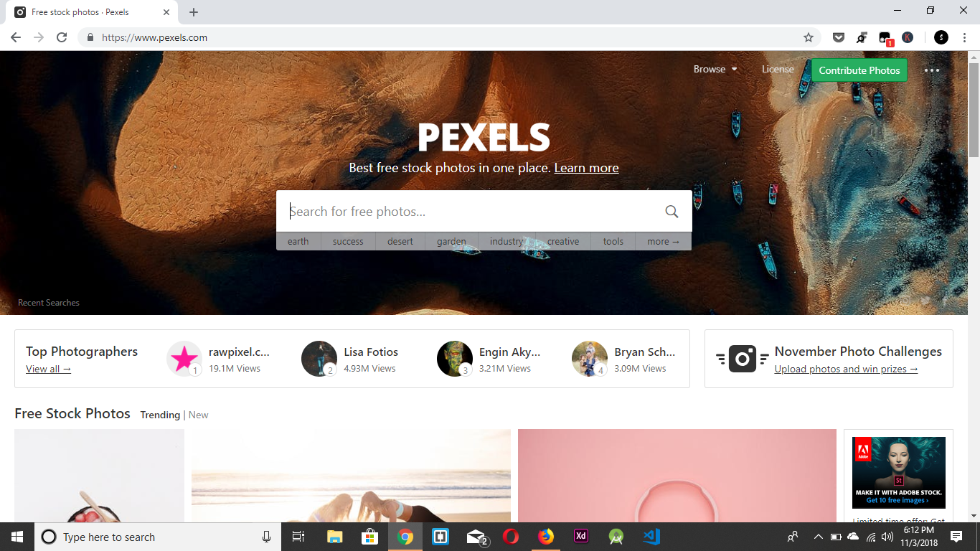Click the Contribute Photos button
Image resolution: width=980 pixels, height=551 pixels.
tap(859, 70)
